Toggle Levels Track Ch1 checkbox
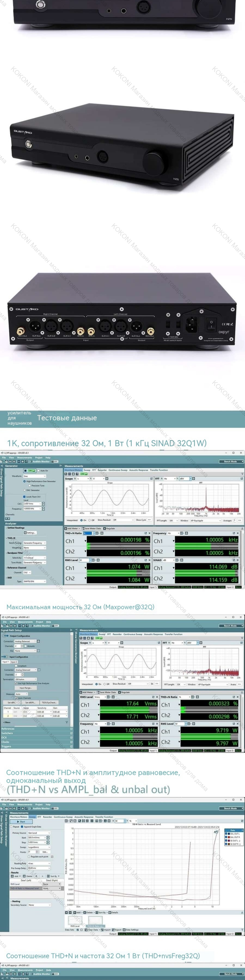Viewport: 245px width, 980px height. click(24, 496)
